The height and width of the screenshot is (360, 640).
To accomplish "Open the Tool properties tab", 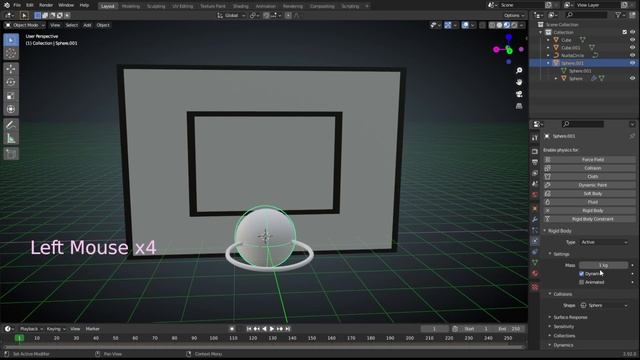I will pyautogui.click(x=535, y=138).
